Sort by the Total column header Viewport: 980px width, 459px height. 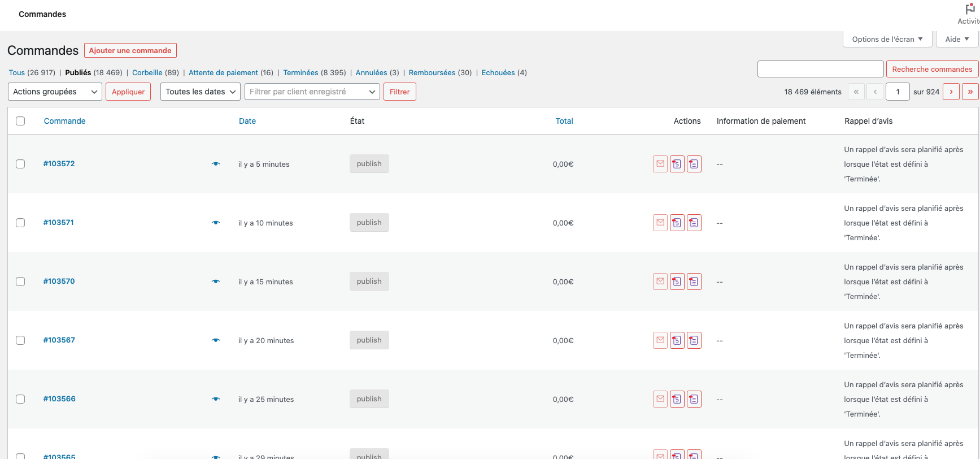564,121
